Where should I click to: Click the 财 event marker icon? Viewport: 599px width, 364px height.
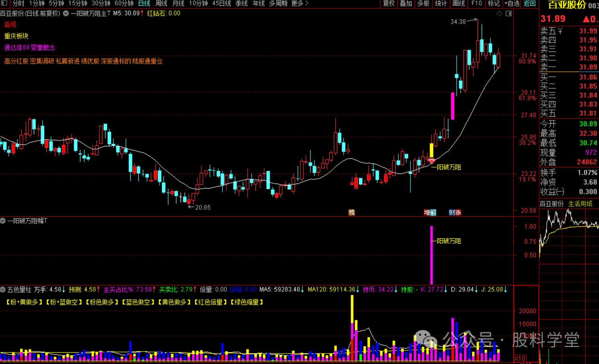[452, 213]
